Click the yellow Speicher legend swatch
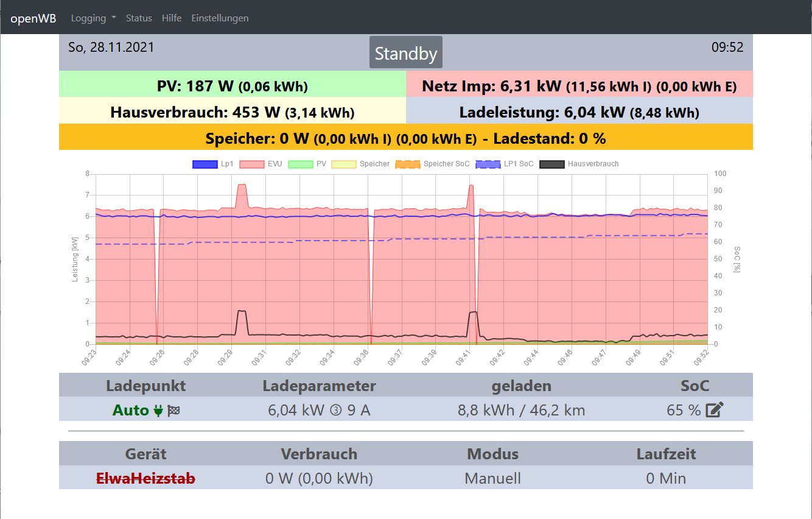 (x=343, y=164)
